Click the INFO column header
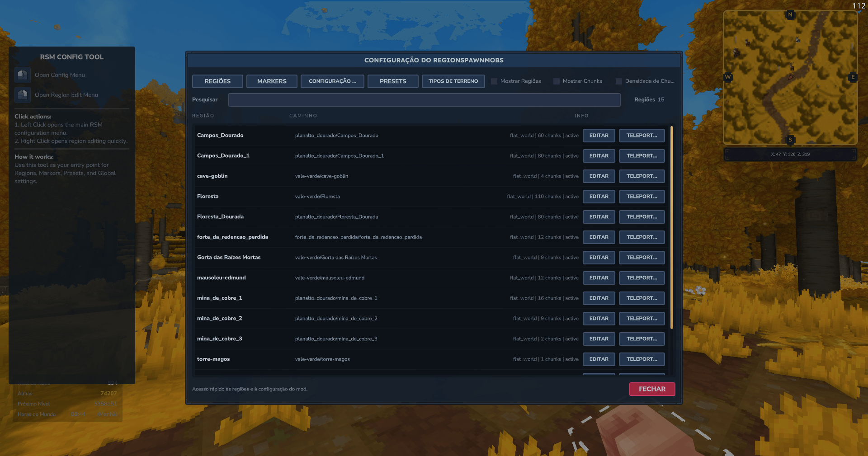The image size is (868, 456). 581,116
